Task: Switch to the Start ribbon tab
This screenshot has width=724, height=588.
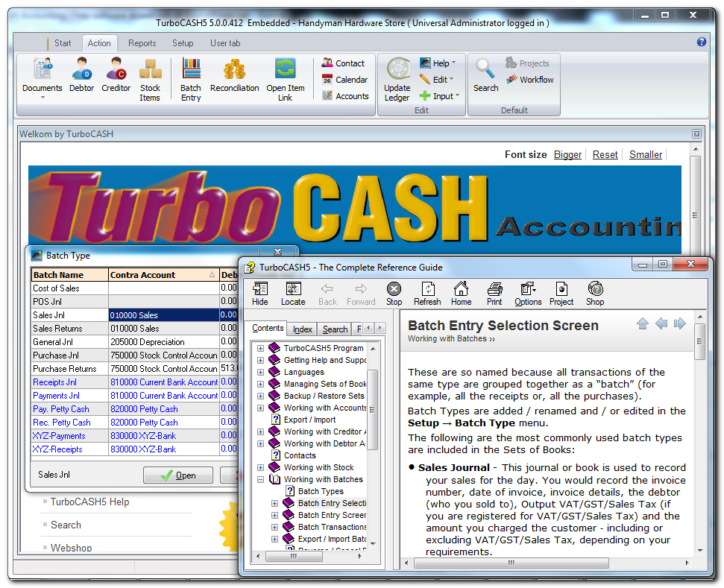Action: [63, 43]
